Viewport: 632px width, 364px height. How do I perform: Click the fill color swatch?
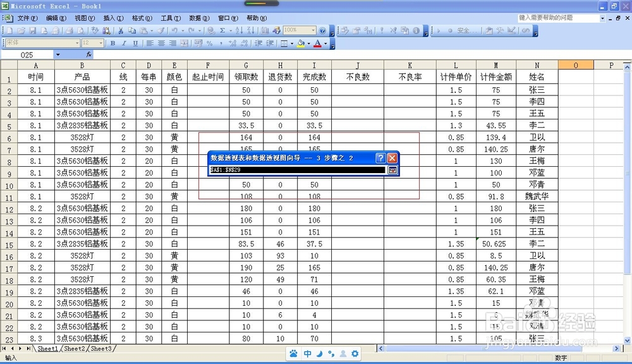tap(300, 44)
